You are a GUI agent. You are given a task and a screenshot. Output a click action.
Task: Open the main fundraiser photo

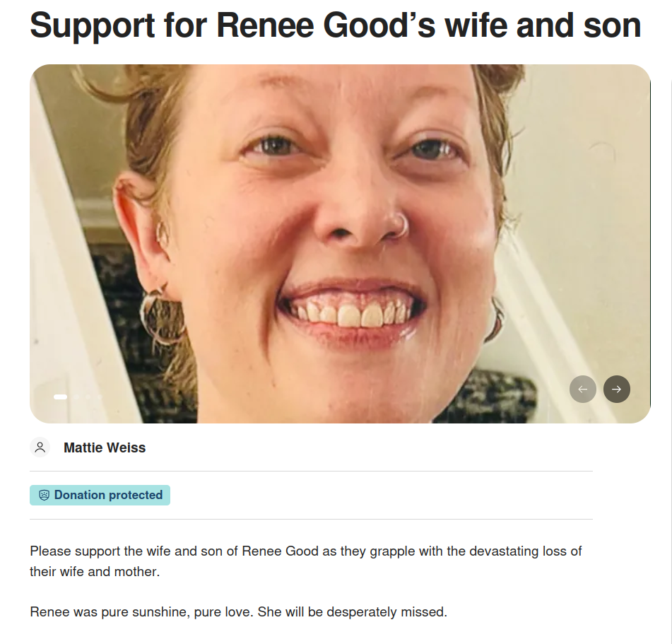[339, 244]
